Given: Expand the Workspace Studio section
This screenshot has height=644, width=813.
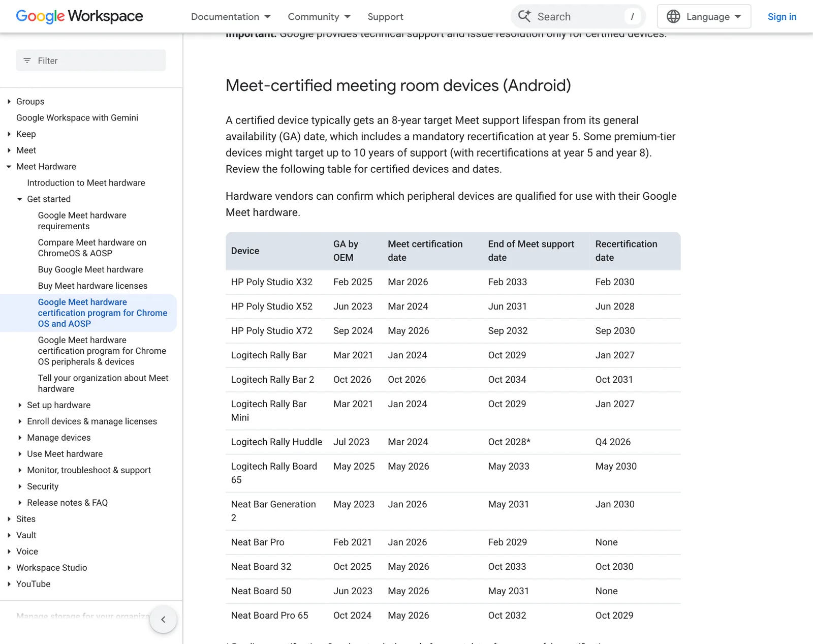Looking at the screenshot, I should pos(9,568).
